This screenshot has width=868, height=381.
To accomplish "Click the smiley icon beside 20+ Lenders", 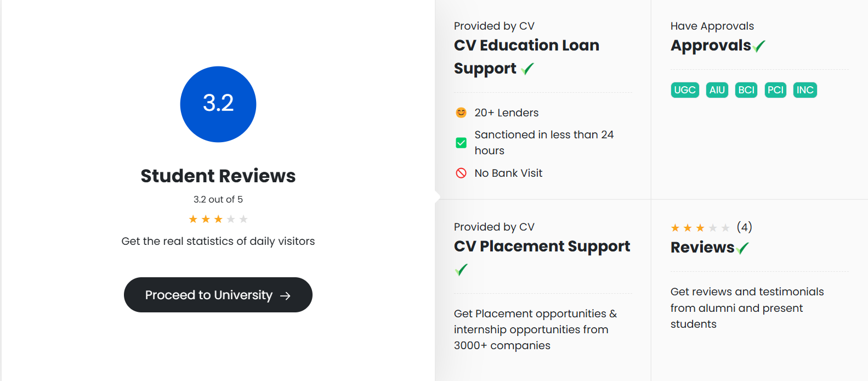I will [461, 113].
